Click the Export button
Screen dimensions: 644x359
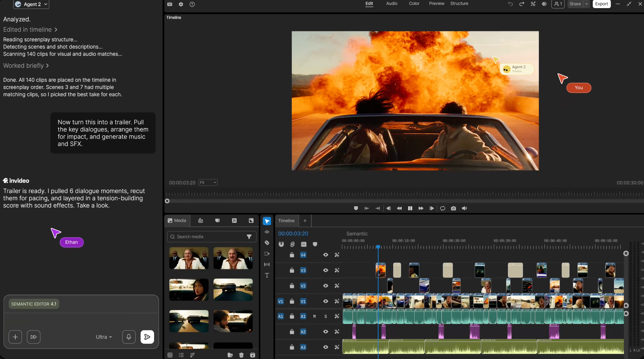pos(602,4)
